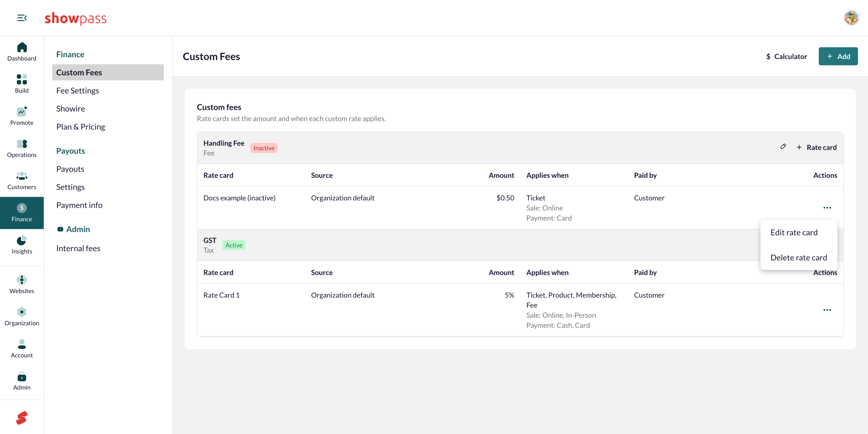The height and width of the screenshot is (434, 868).
Task: Open Fee Settings page
Action: tap(77, 91)
